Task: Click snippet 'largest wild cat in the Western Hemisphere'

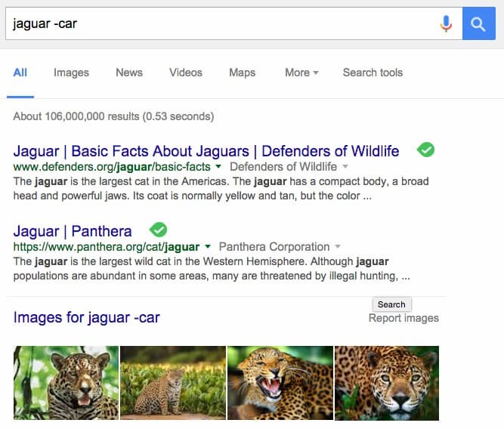Action: pyautogui.click(x=203, y=261)
